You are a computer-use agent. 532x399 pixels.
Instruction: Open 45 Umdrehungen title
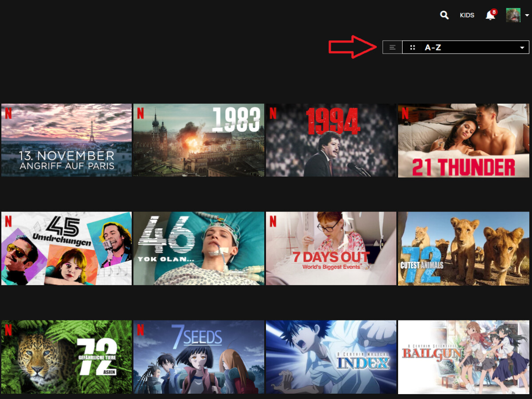pyautogui.click(x=66, y=248)
